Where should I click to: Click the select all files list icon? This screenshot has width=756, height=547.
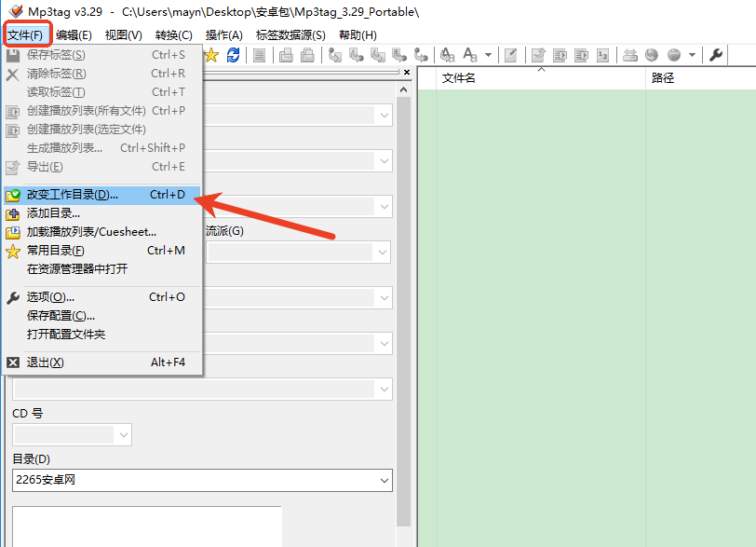pyautogui.click(x=260, y=56)
